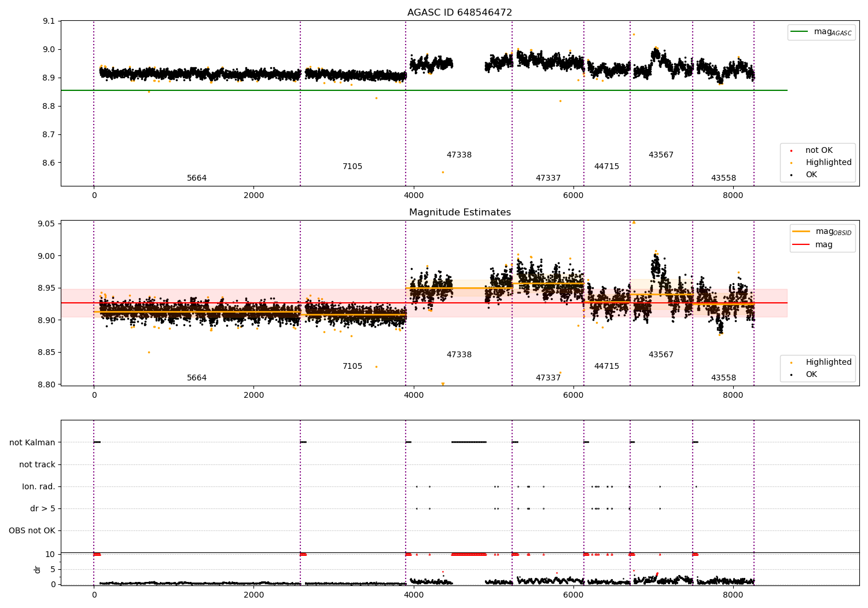This screenshot has height=608, width=868.
Task: Click obsid label 5664 in top plot
Action: click(x=197, y=178)
